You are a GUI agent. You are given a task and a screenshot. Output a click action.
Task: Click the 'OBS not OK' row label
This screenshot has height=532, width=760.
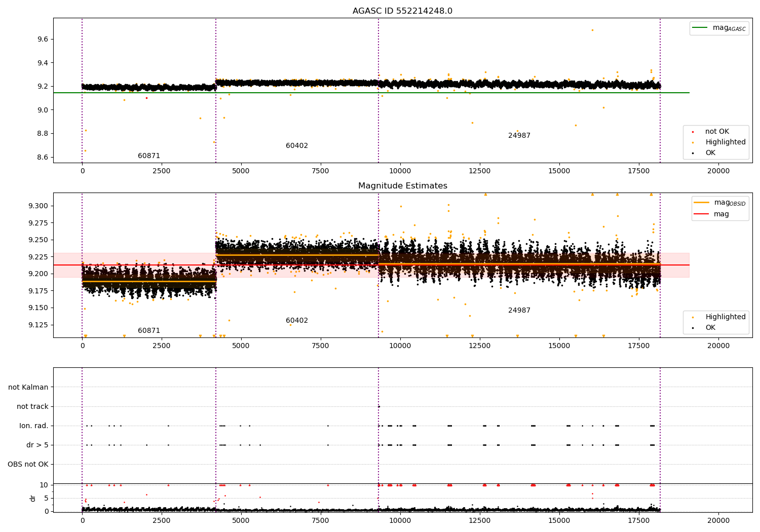pos(28,464)
